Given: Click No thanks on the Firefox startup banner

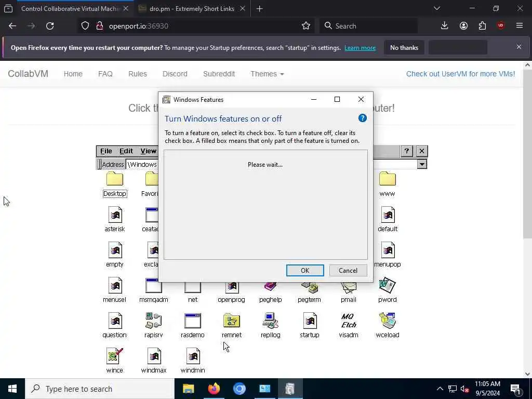Looking at the screenshot, I should 404,47.
